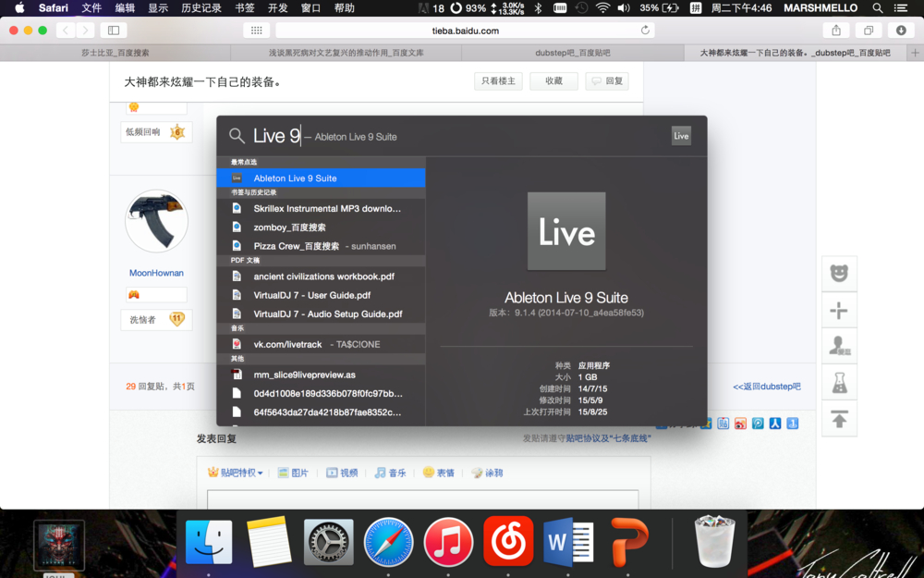Click the Safari share button
The width and height of the screenshot is (924, 578).
835,31
